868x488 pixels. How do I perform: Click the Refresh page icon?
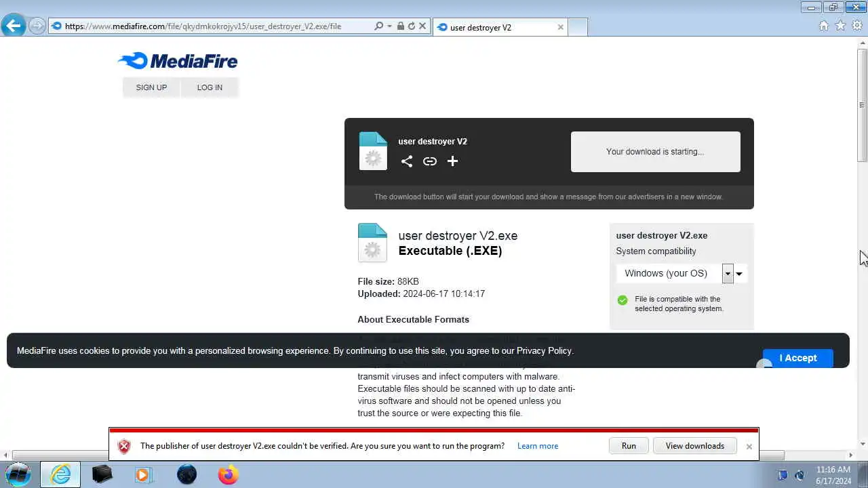pos(411,26)
